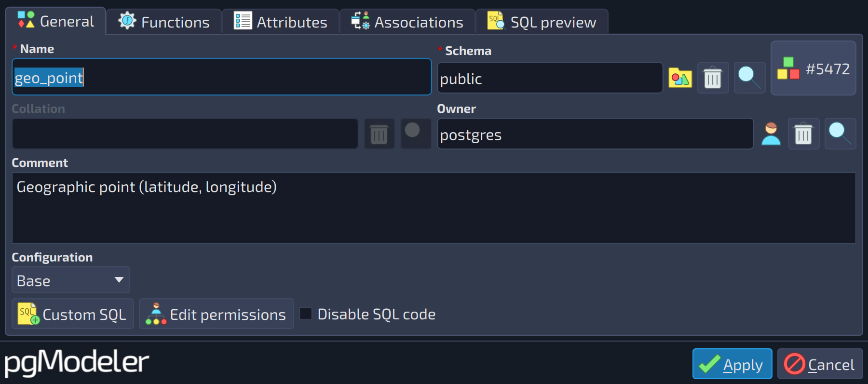The image size is (868, 384).
Task: Expand the Configuration dropdown showing Base
Action: [x=70, y=280]
